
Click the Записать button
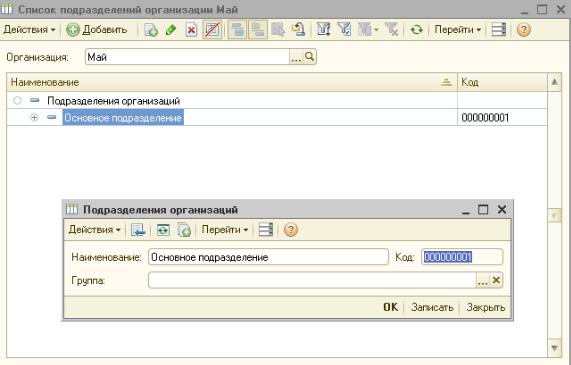[432, 307]
